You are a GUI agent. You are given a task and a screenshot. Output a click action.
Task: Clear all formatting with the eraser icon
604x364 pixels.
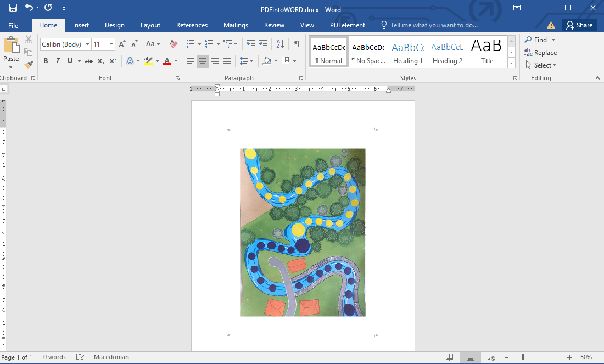[x=174, y=43]
